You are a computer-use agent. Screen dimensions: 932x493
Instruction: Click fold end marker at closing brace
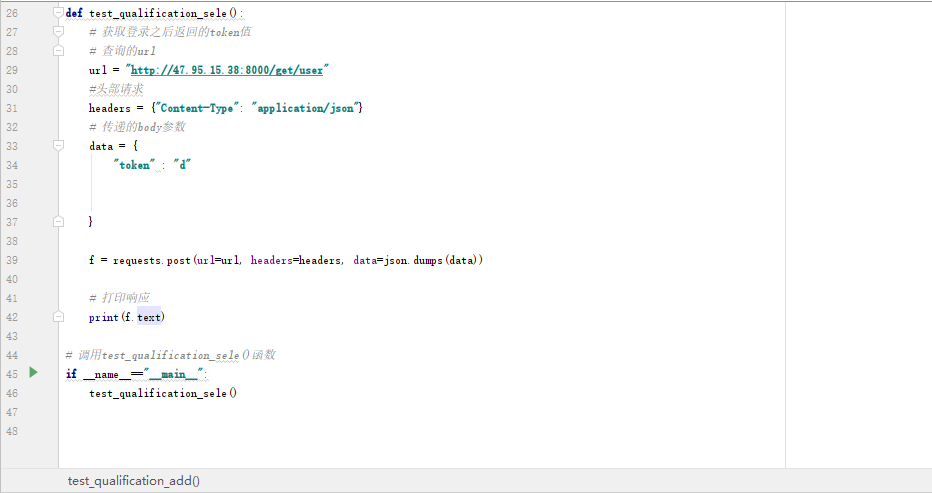[58, 222]
